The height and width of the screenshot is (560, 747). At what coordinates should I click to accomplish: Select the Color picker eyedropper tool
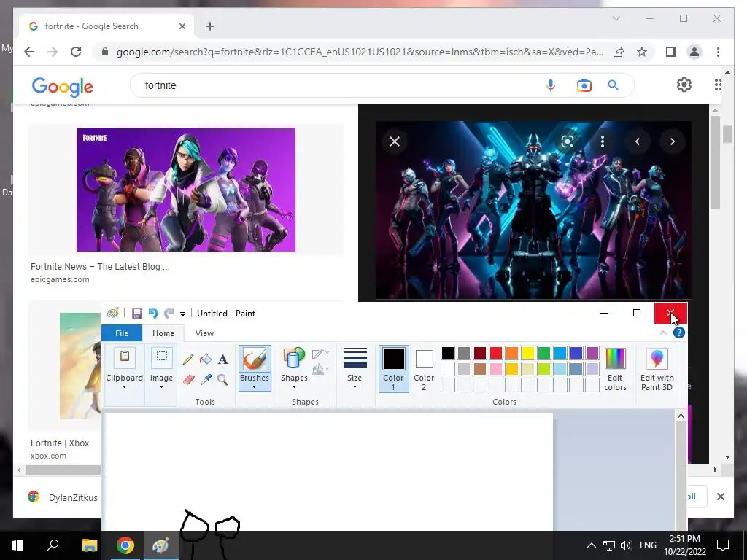tap(206, 379)
